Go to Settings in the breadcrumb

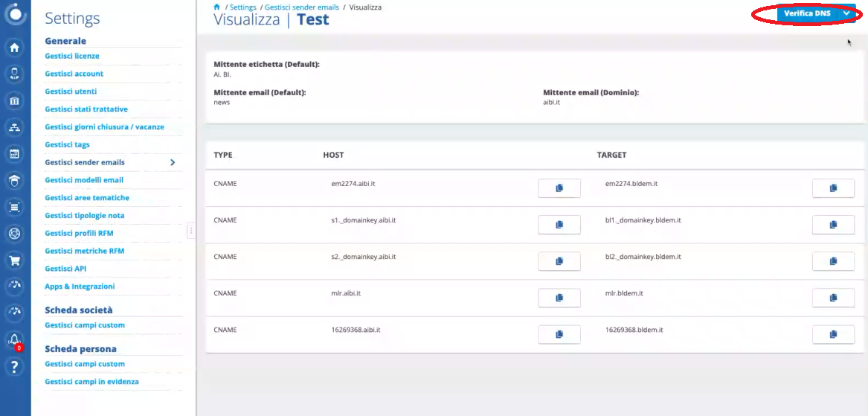pyautogui.click(x=243, y=7)
